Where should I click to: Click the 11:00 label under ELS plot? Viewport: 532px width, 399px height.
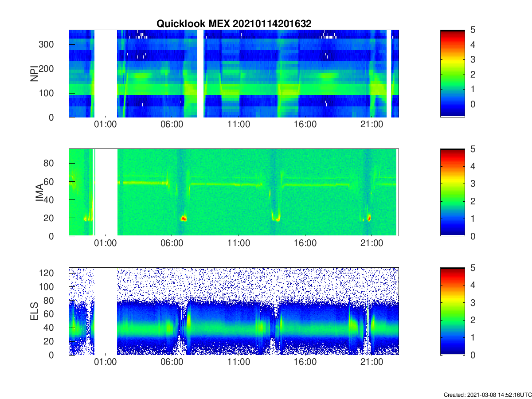coord(239,362)
